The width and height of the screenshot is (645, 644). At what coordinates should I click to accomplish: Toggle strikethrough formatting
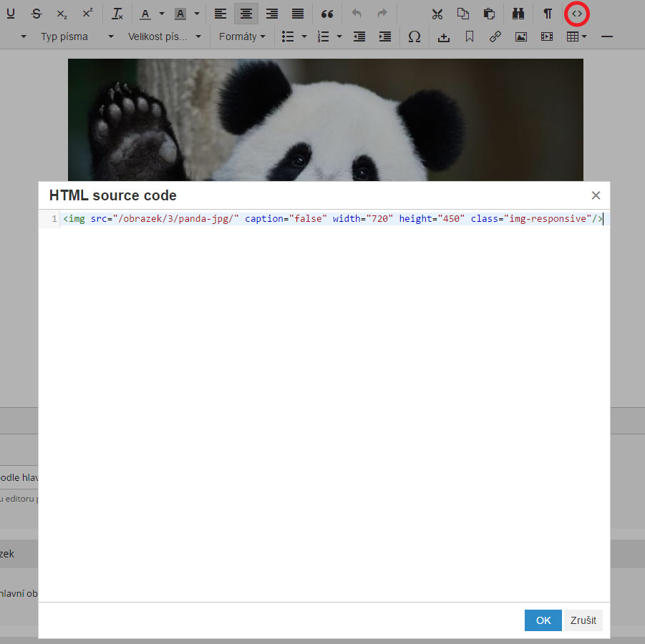[x=37, y=14]
